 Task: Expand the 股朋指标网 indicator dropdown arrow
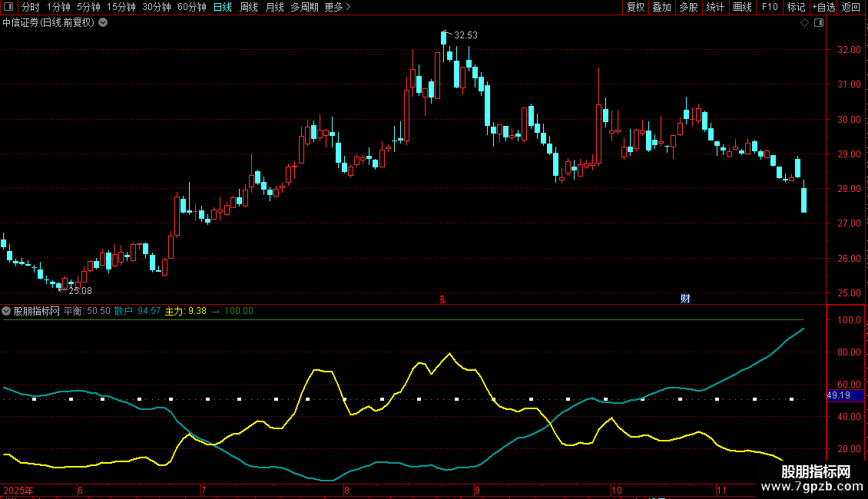[7, 311]
